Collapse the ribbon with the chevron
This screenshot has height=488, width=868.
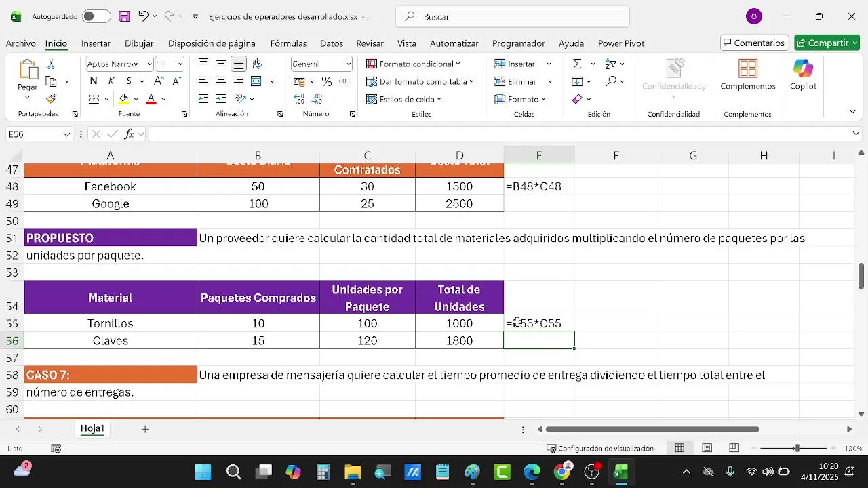852,111
